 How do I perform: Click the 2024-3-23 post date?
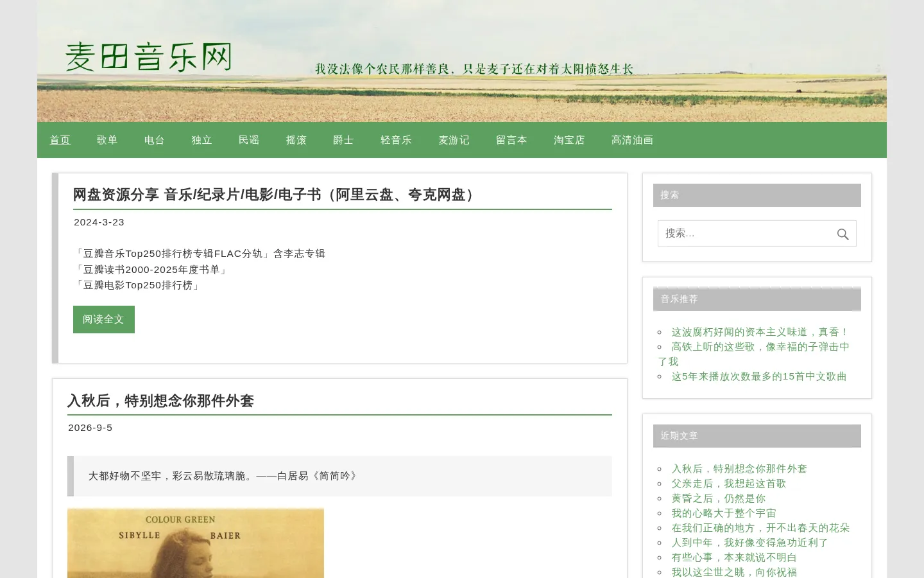point(99,222)
